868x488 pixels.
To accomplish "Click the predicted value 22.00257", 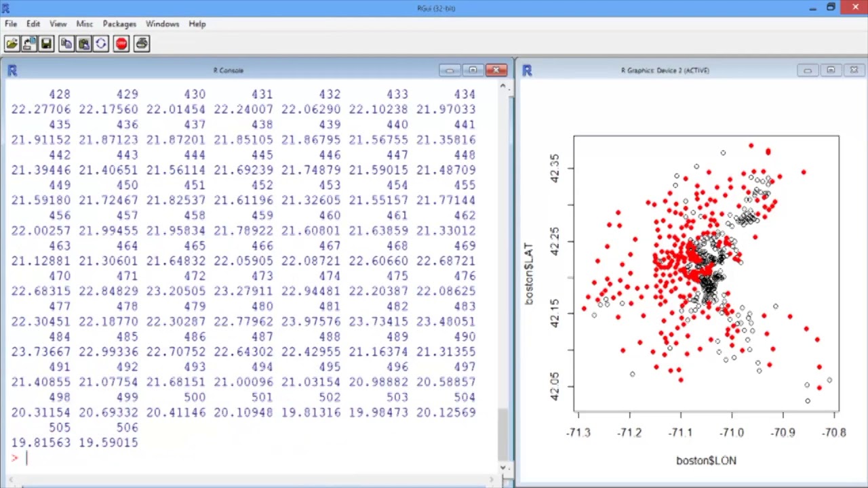I will pos(41,230).
